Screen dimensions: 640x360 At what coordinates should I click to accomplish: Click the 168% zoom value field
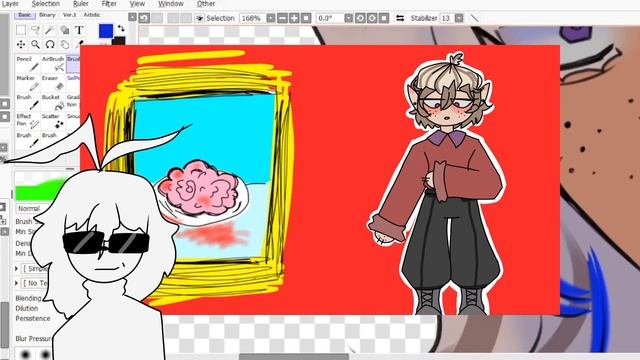point(252,18)
